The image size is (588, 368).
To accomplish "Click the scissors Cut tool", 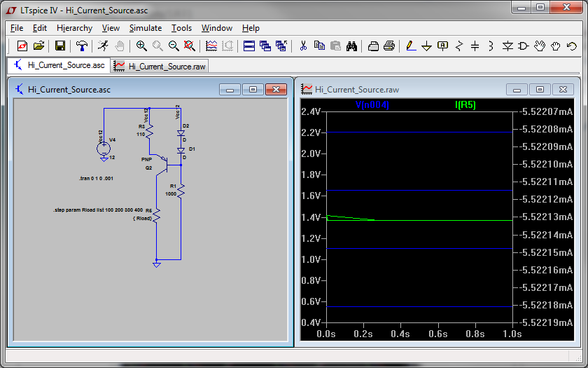I will pyautogui.click(x=303, y=46).
